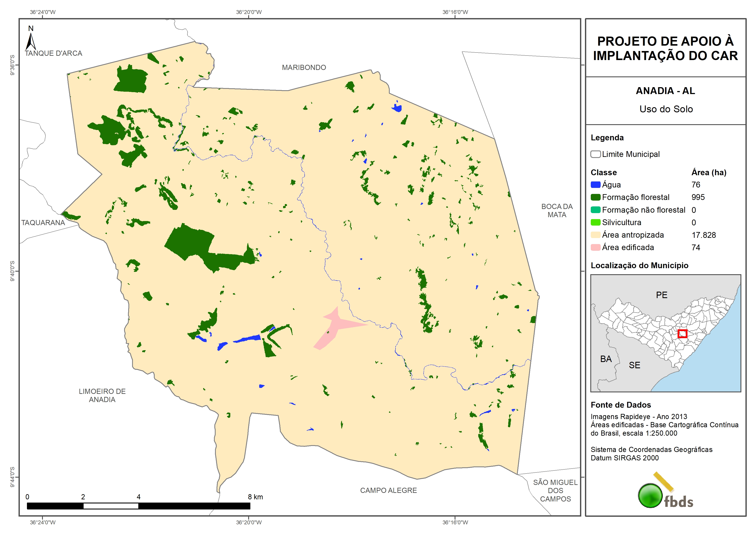Click the ANADIA - AL title

pyautogui.click(x=665, y=91)
